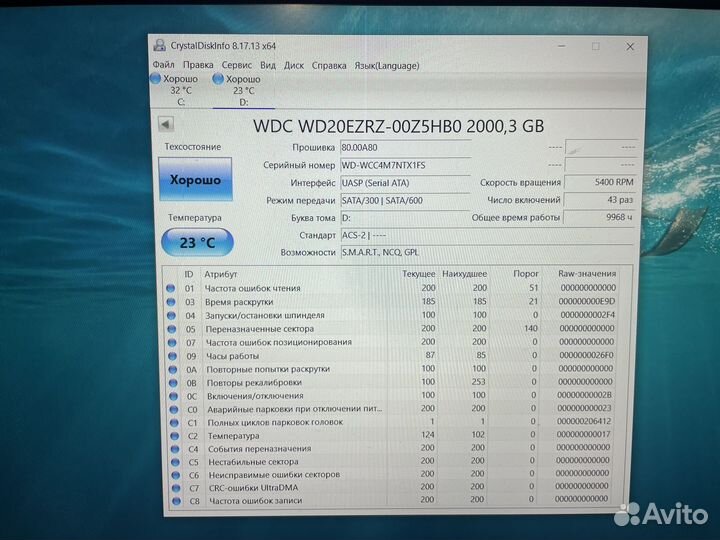Click status dot for Аварийные парковки row
Viewport: 720px width, 540px height.
pyautogui.click(x=174, y=409)
